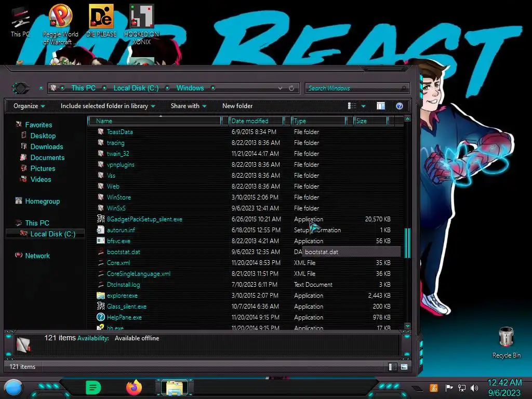The height and width of the screenshot is (399, 532).
Task: Select Local Disk (C:) in the breadcrumb
Action: click(x=136, y=88)
